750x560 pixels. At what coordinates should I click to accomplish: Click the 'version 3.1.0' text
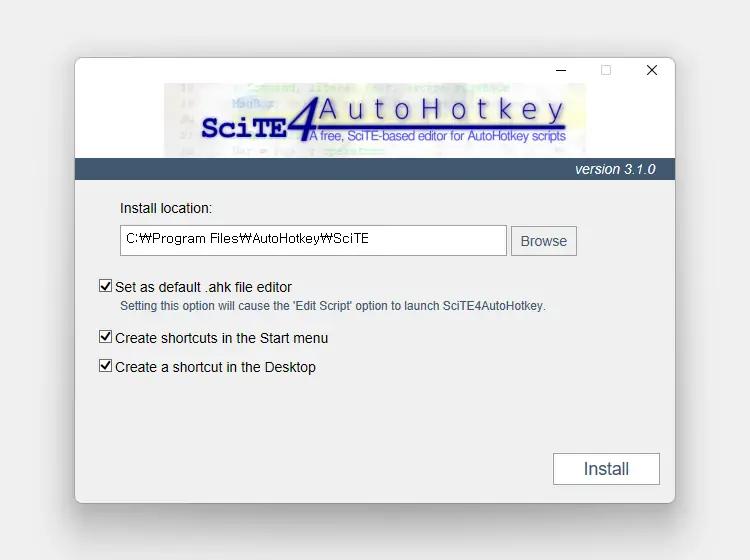pyautogui.click(x=615, y=169)
